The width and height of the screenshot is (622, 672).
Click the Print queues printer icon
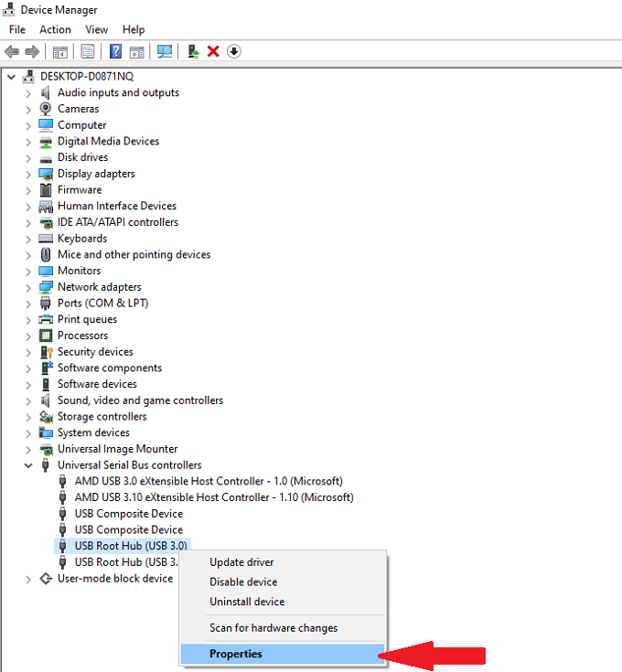[x=46, y=319]
